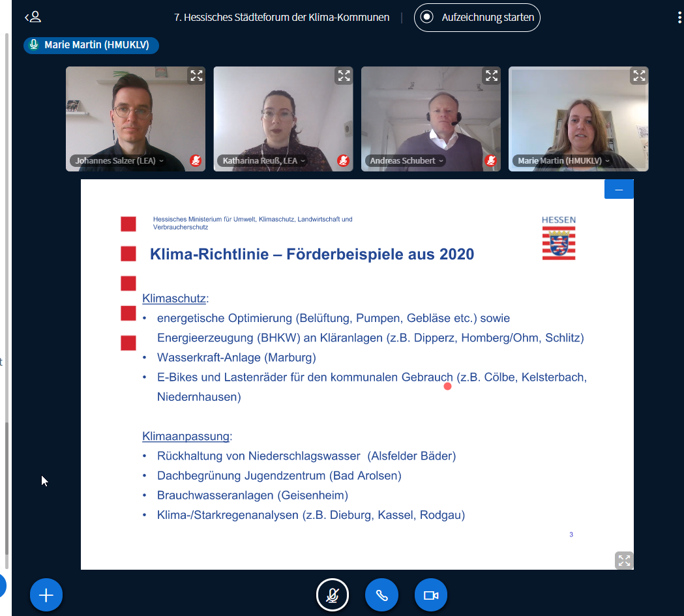Toggle webcam sharing button

[x=431, y=594]
